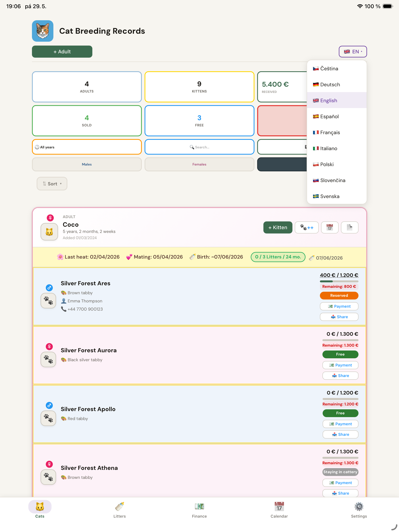Tap the male symbol badge on Apollo
Screen dimensions: 399x532
[x=49, y=405]
